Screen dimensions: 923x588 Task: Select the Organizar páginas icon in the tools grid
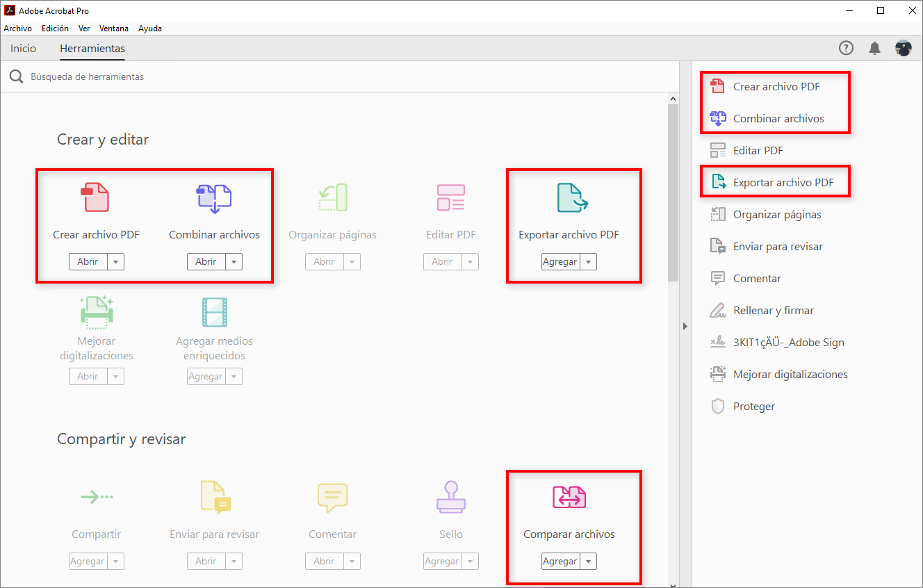point(332,197)
